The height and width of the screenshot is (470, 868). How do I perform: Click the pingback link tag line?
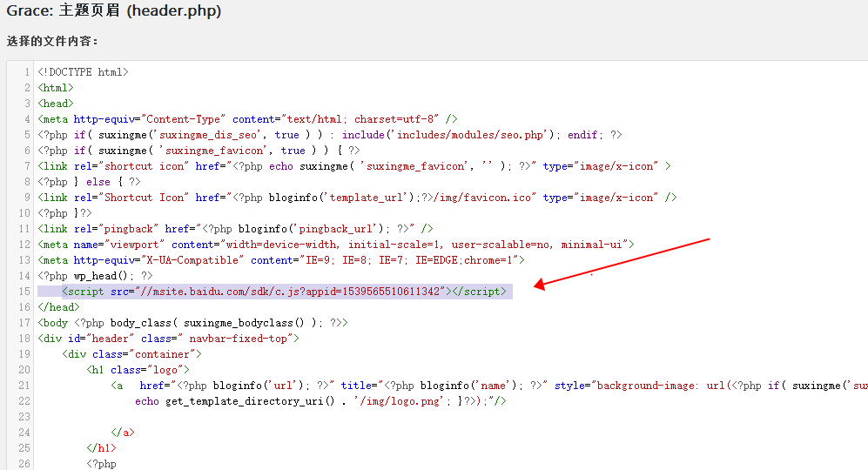pos(235,229)
